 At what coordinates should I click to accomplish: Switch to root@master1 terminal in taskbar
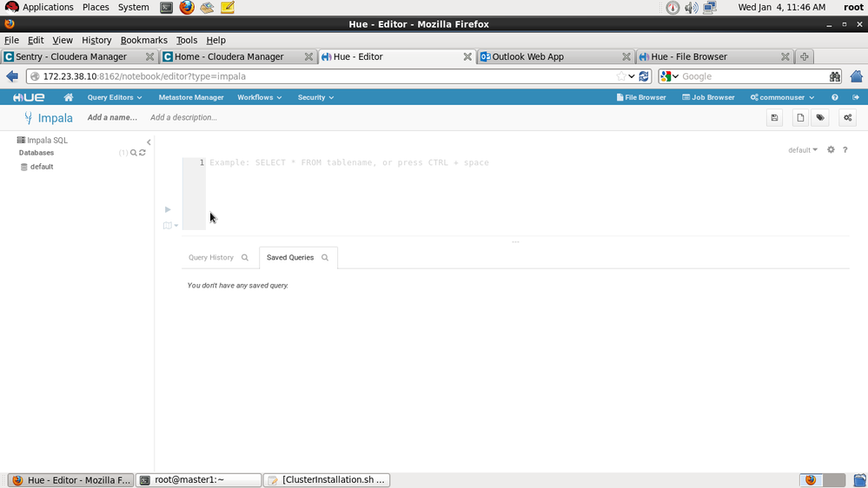tap(199, 480)
